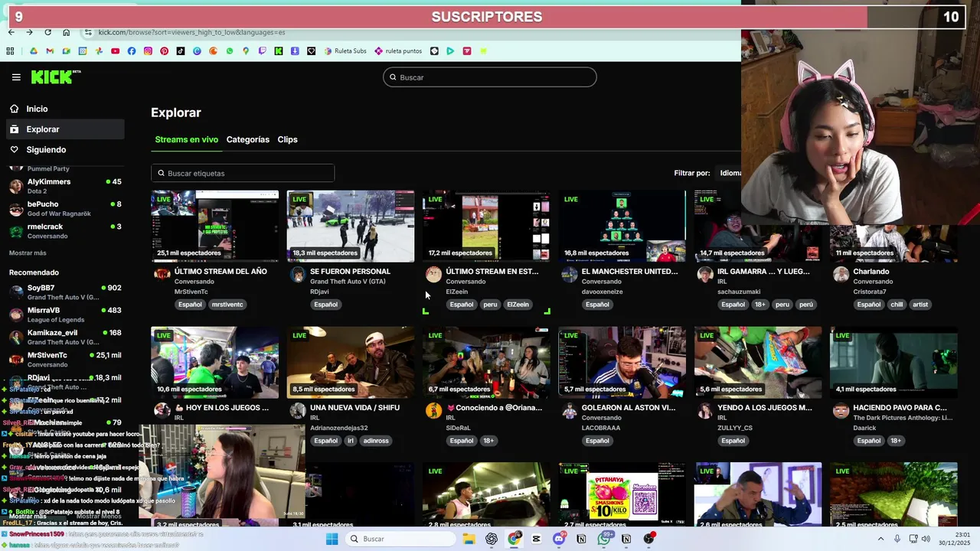This screenshot has height=551, width=980.
Task: Switch to Streams en vivo tab
Action: tap(186, 139)
